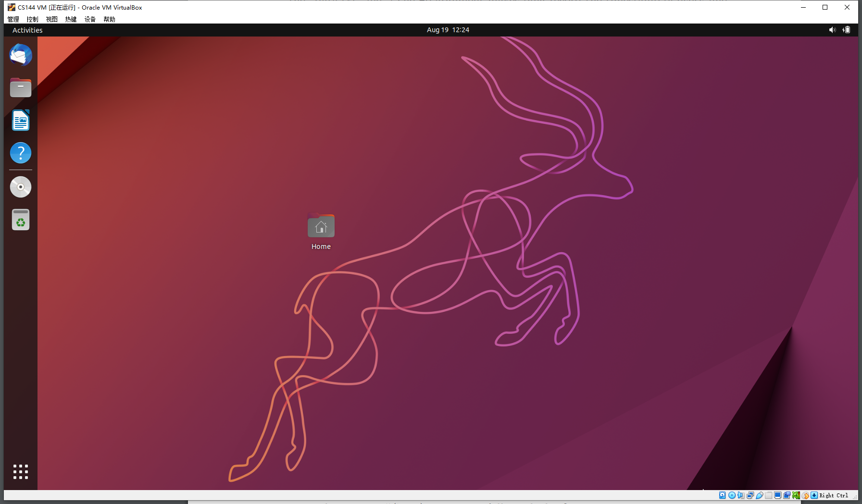Open the Trash icon in the dock
Screen dimensions: 862x504
coord(21,220)
